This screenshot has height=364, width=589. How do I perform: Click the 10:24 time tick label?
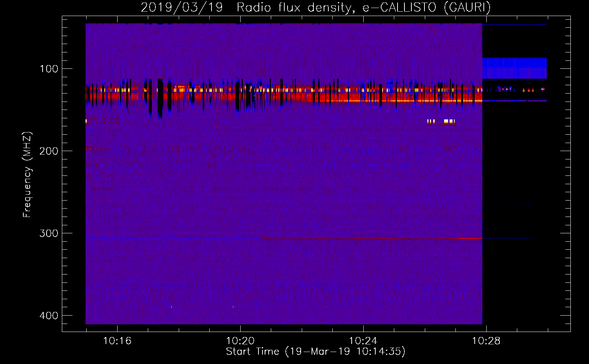[363, 341]
